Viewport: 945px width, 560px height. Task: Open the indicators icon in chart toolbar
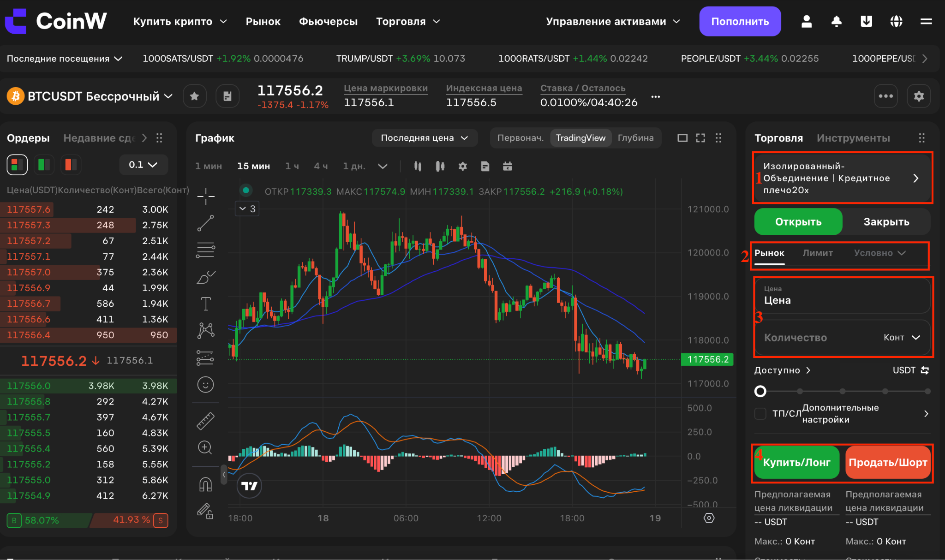440,166
